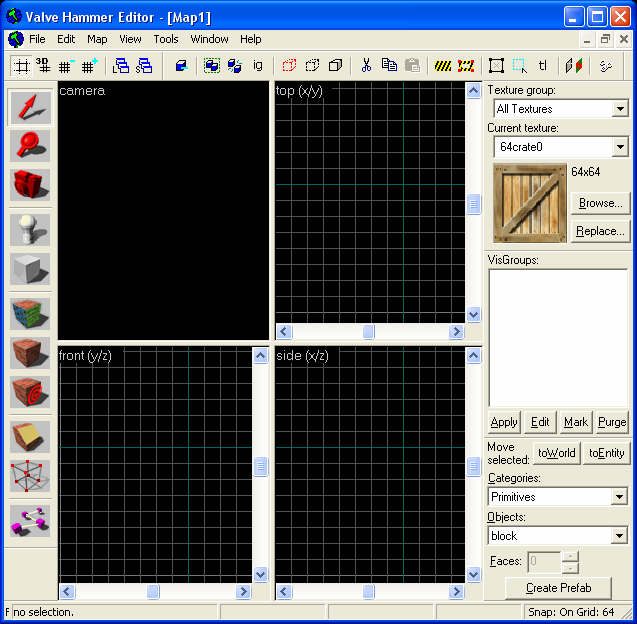This screenshot has width=637, height=624.
Task: Click the Cut scissors icon
Action: click(x=366, y=66)
